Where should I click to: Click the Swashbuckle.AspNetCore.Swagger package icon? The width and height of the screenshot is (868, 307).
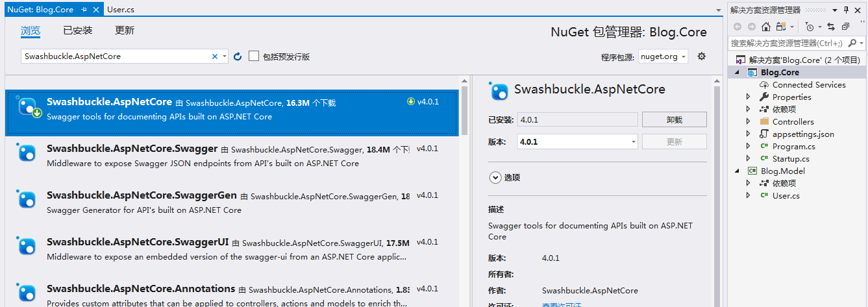tap(26, 153)
